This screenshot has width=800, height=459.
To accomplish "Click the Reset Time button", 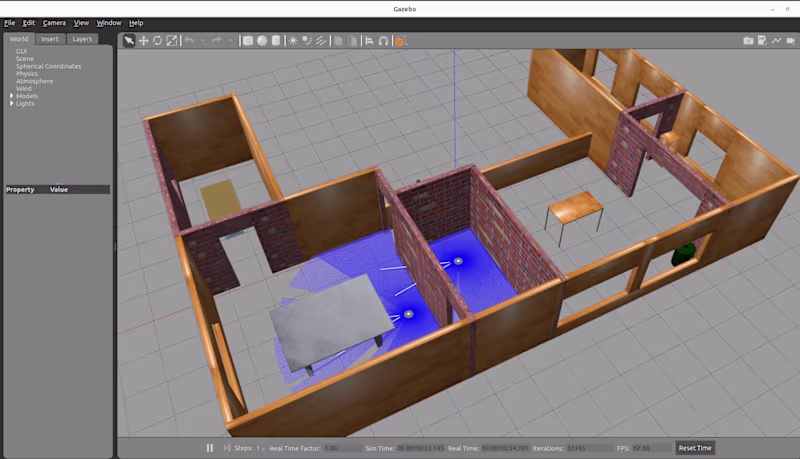I will (695, 448).
